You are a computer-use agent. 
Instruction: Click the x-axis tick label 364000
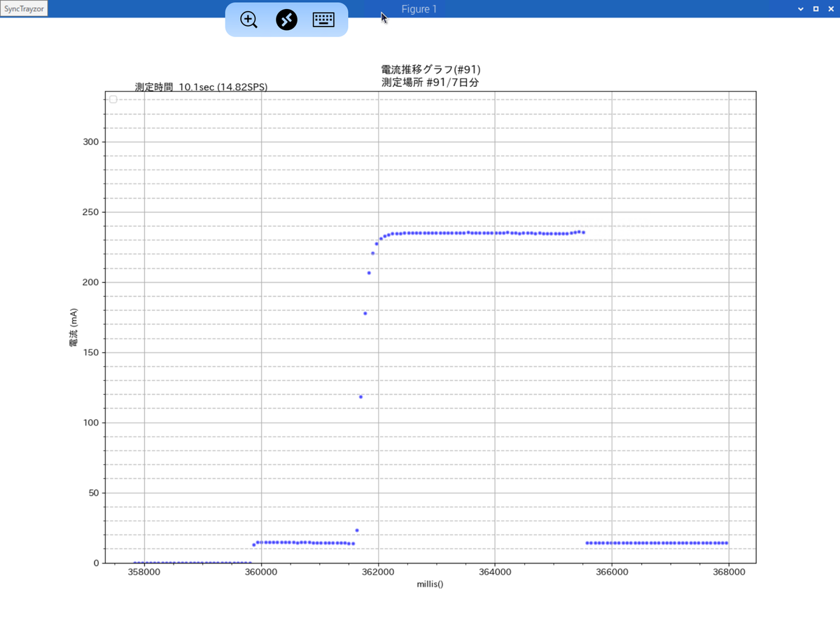pos(495,571)
